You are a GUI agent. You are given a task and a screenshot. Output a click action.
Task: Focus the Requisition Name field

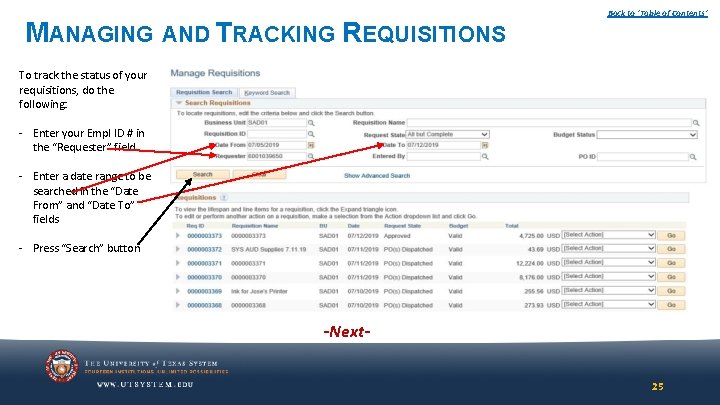click(x=549, y=123)
